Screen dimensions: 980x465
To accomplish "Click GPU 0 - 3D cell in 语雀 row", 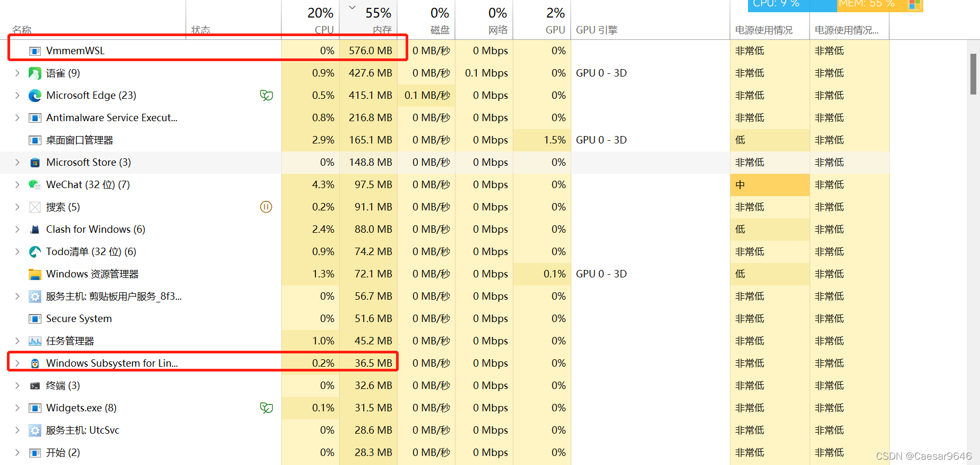I will coord(601,73).
